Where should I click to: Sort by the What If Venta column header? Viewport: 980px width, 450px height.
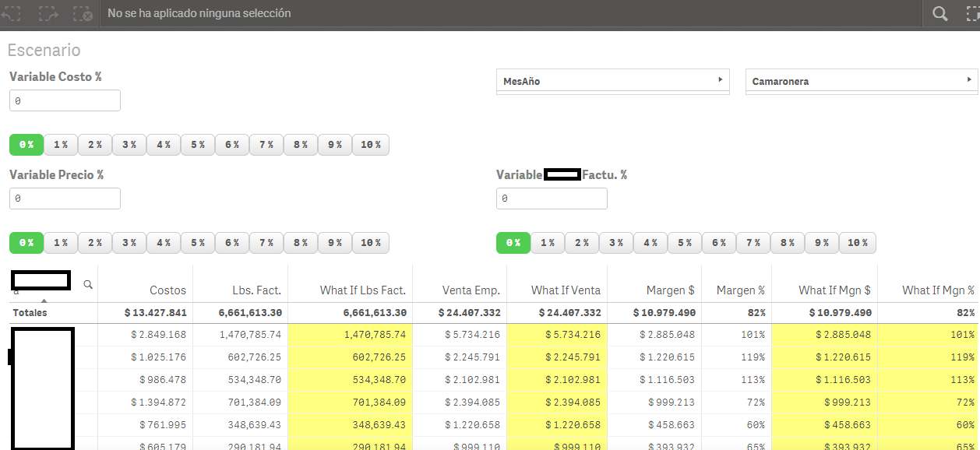pos(566,290)
